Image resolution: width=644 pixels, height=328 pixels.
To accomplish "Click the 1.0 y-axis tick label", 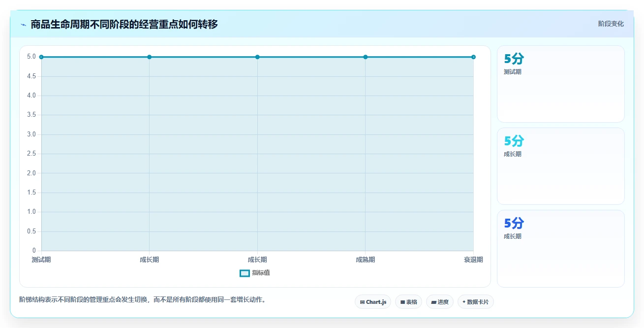I will tap(31, 212).
